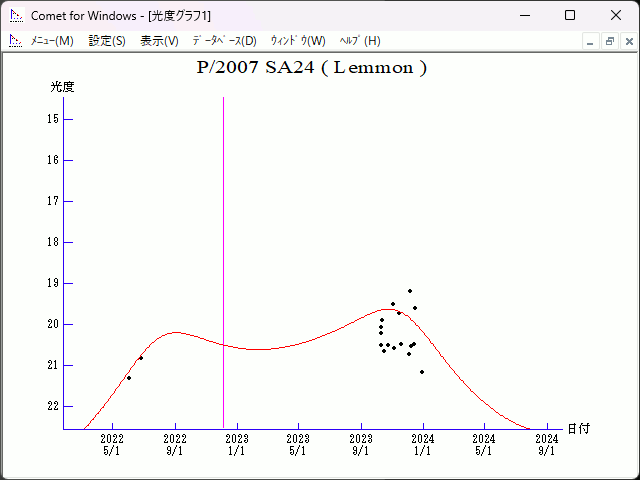Screen dimensions: 640x480
Task: Open the child window icon beside メニュー
Action: pyautogui.click(x=16, y=41)
